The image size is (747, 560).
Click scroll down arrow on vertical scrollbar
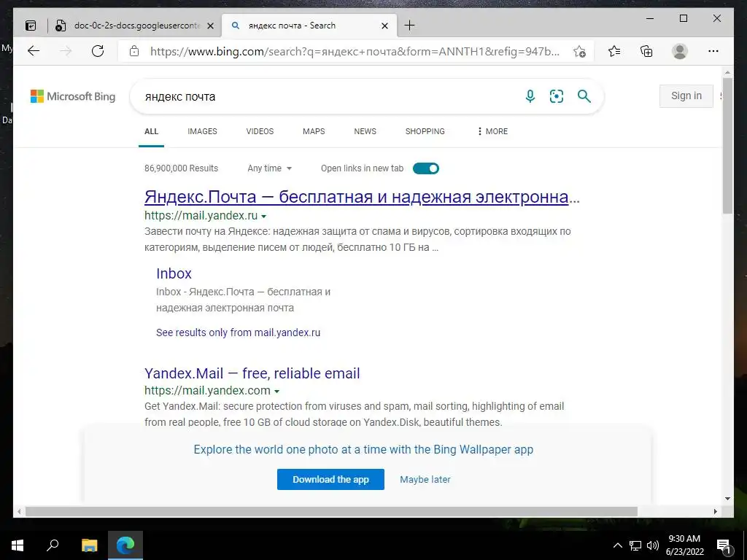727,499
